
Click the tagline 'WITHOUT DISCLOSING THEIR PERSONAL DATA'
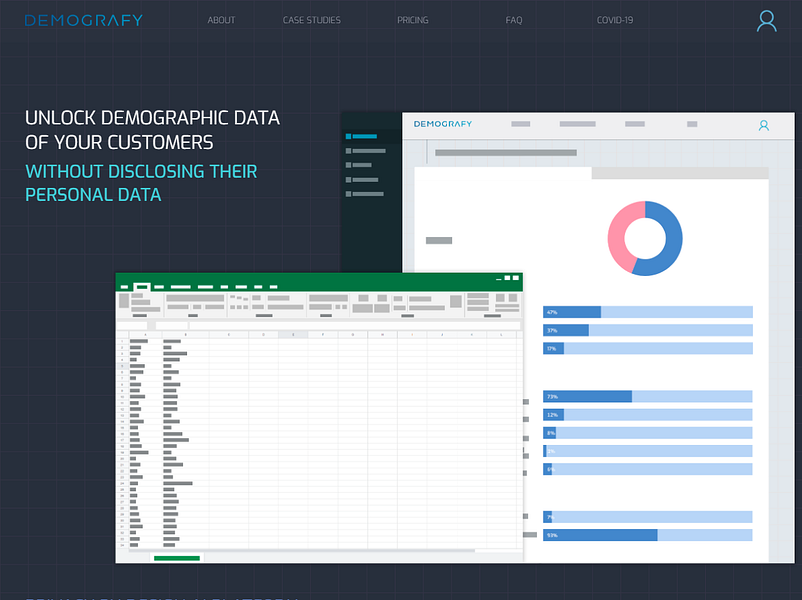[x=141, y=183]
